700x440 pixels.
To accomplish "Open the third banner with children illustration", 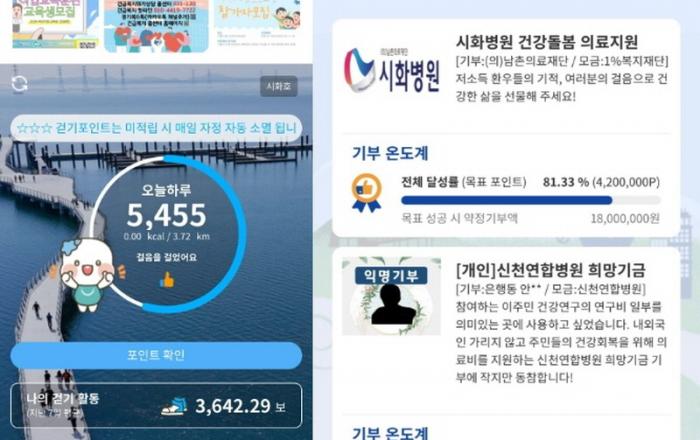I will coord(257,24).
